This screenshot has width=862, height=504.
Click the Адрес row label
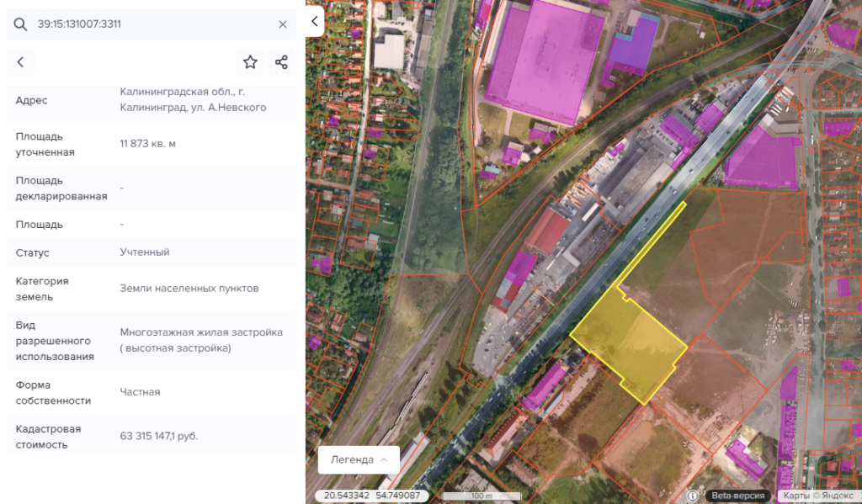click(x=31, y=100)
